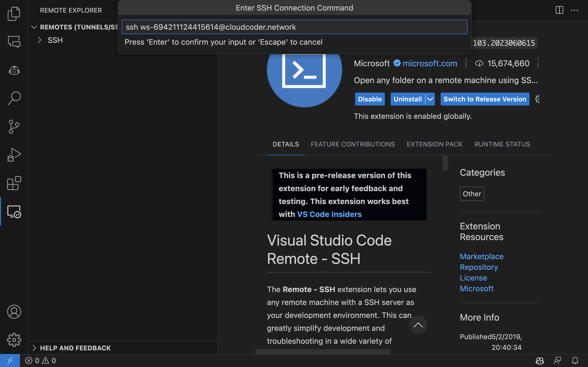Open the Manage gear icon
The width and height of the screenshot is (588, 367).
(14, 340)
